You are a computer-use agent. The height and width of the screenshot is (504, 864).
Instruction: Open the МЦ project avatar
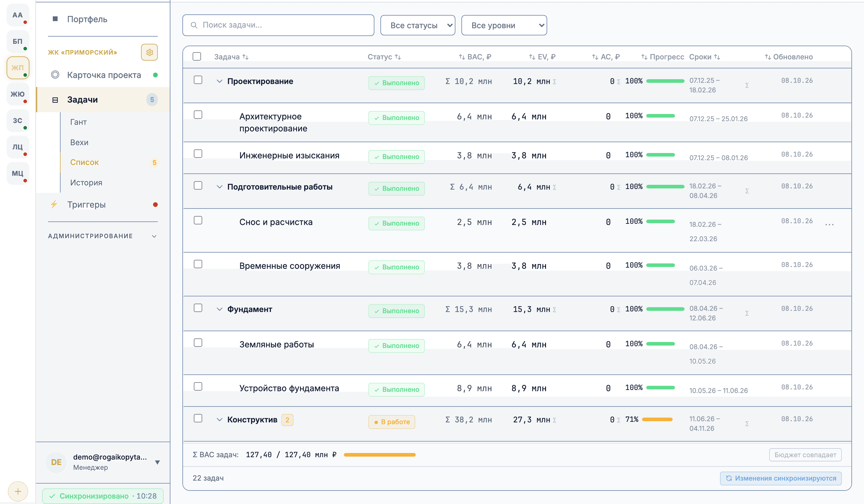pos(18,173)
